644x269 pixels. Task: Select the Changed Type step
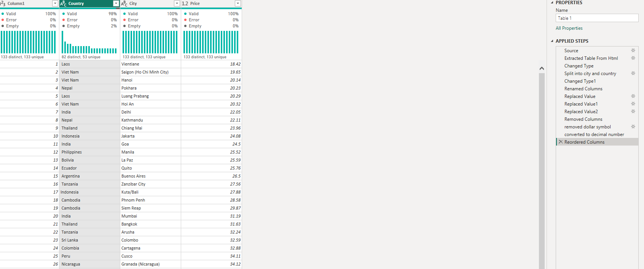(x=597, y=66)
